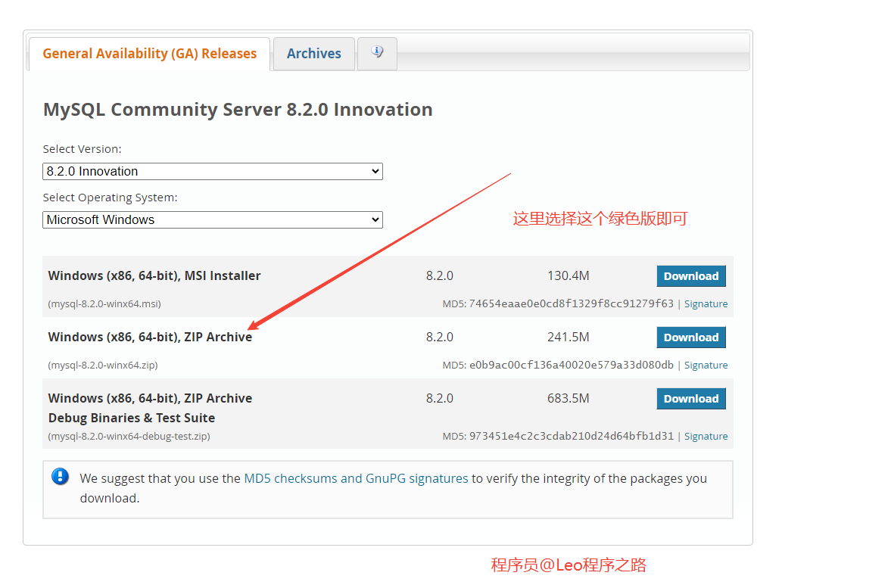Open the Archives tab
This screenshot has width=891, height=588.
click(x=313, y=54)
